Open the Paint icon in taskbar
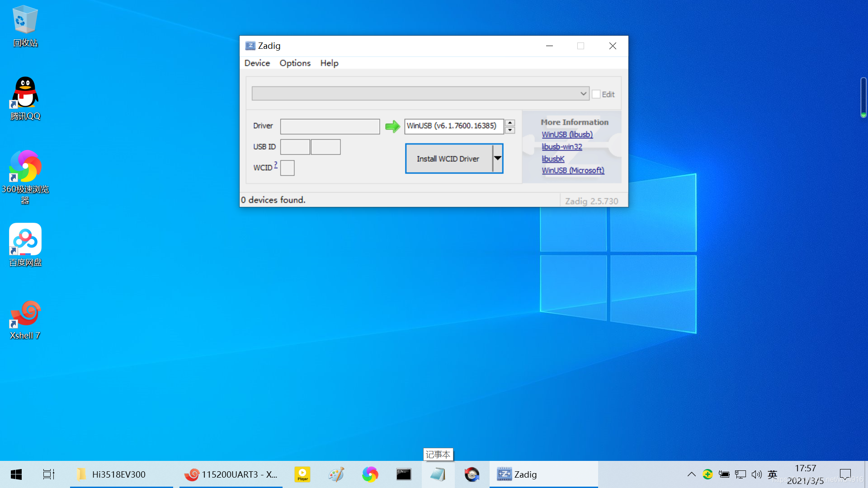This screenshot has width=868, height=488. click(x=336, y=474)
